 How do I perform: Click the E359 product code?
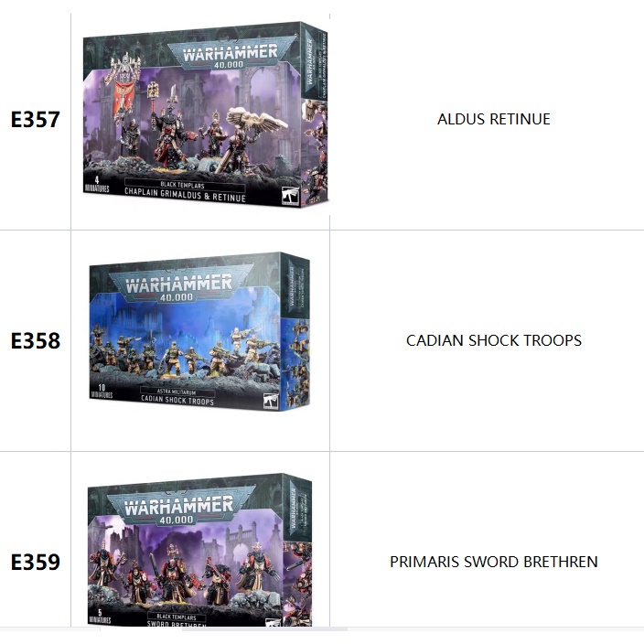pyautogui.click(x=36, y=562)
